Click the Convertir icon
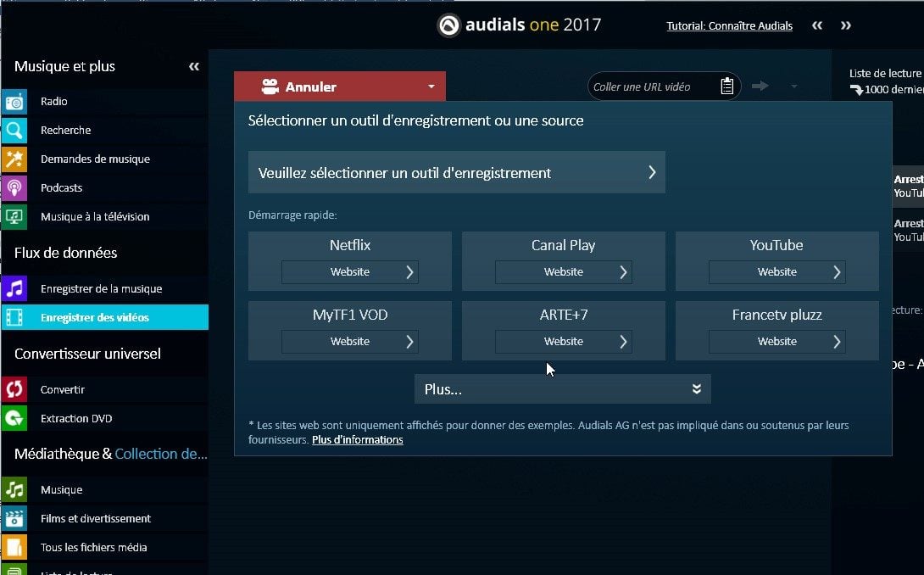Screen dimensions: 924x575 14,390
